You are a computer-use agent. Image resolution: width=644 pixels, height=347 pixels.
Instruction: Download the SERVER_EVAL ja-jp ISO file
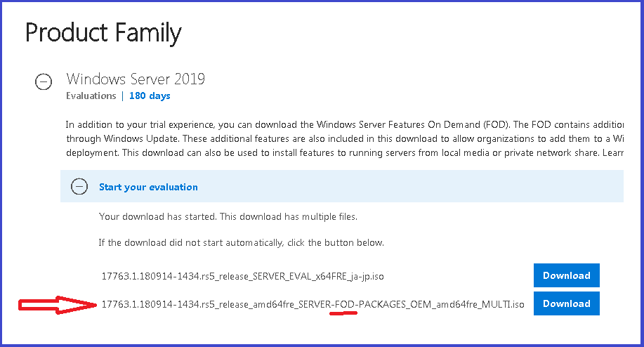click(566, 275)
